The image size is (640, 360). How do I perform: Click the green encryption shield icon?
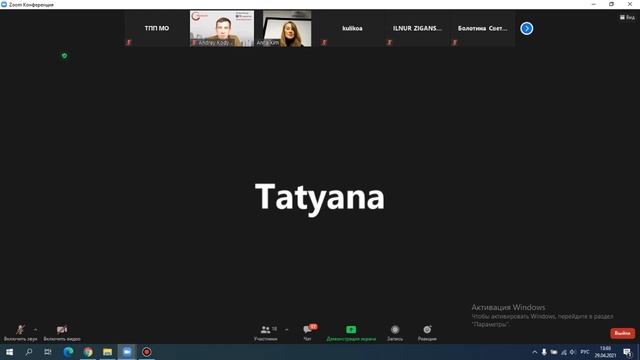click(x=64, y=56)
